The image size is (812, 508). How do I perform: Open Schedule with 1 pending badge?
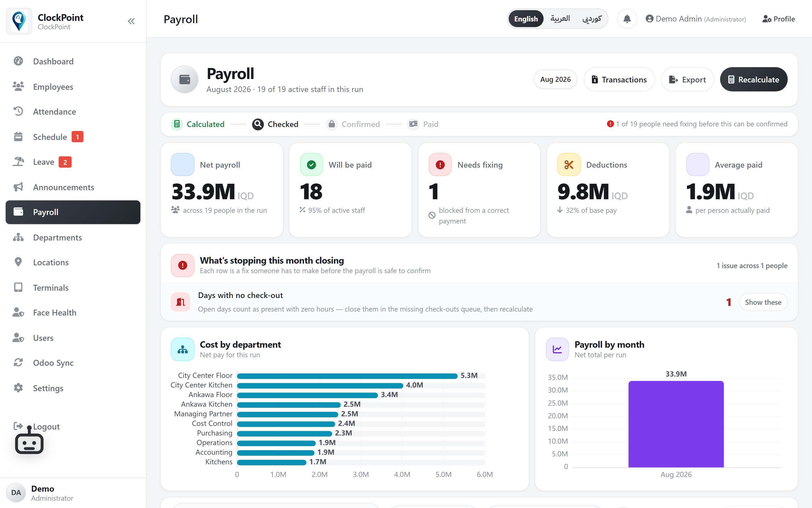click(x=73, y=137)
